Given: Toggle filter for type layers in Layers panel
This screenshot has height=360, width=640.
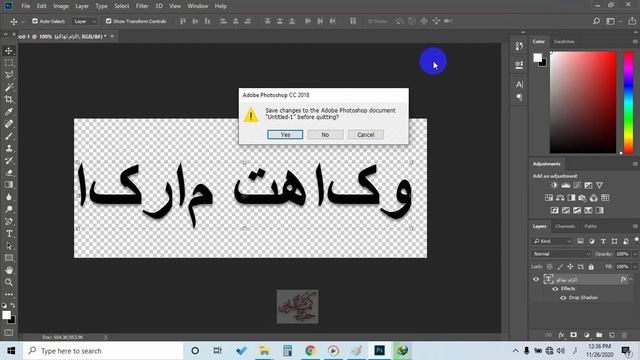Looking at the screenshot, I should 603,242.
